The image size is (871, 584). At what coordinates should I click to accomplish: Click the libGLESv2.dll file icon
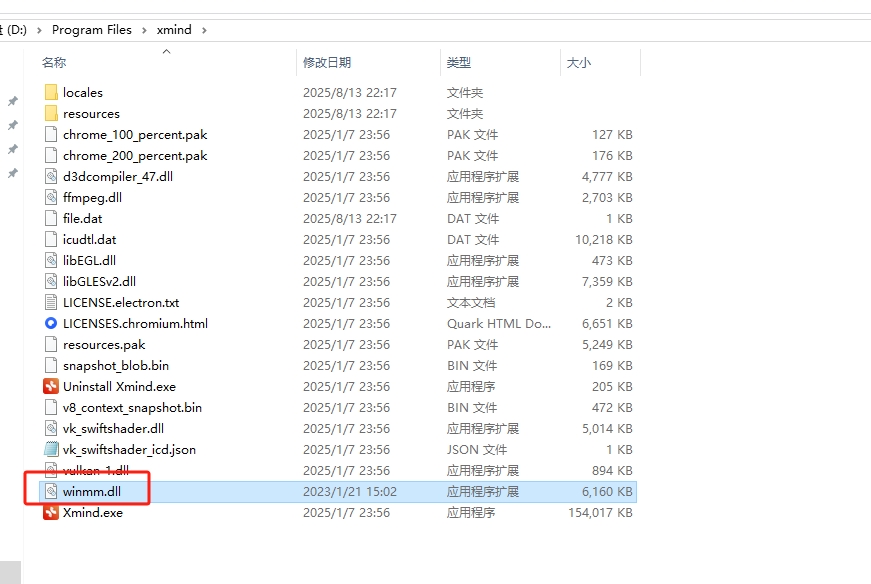click(51, 282)
